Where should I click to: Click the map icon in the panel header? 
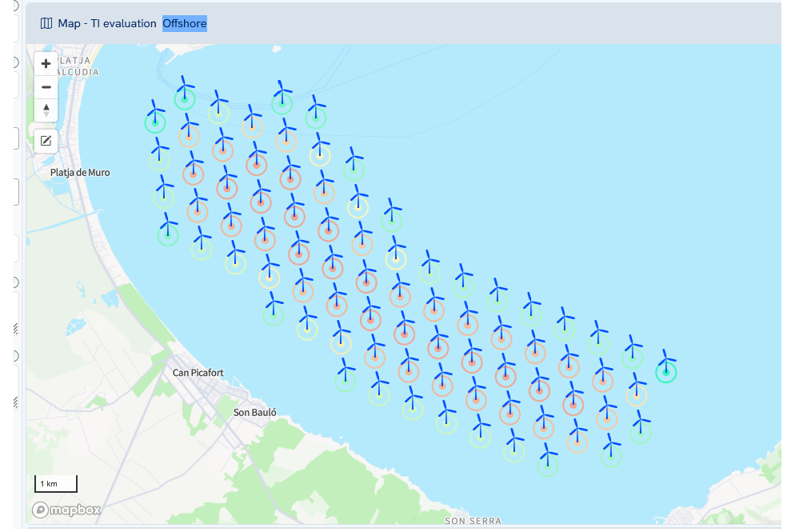pos(45,23)
